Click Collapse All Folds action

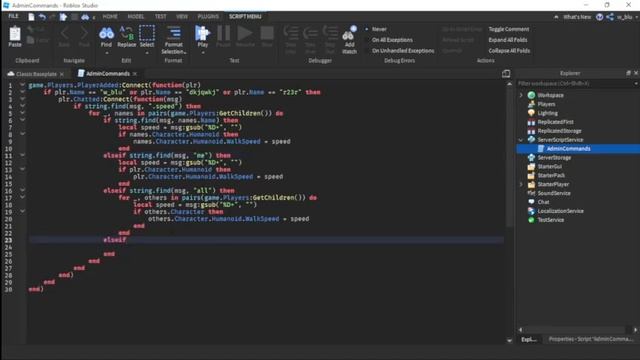509,51
